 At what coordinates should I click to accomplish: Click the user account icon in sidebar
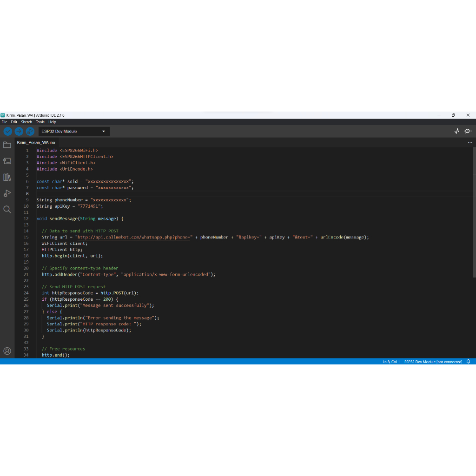7,351
